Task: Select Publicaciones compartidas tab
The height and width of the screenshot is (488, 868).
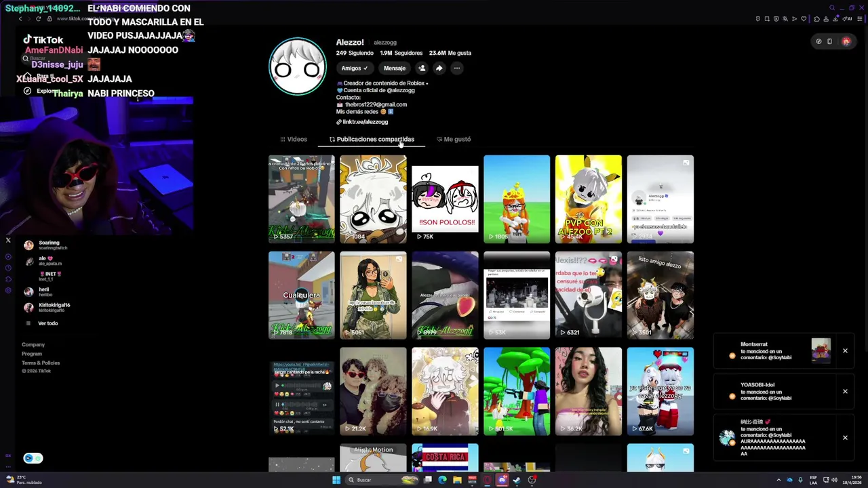Action: pyautogui.click(x=372, y=139)
